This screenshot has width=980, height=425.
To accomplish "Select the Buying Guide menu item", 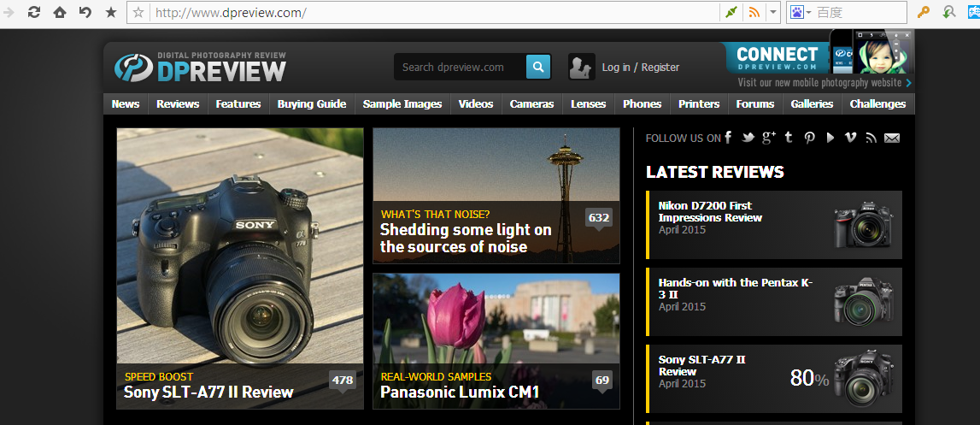I will pos(312,104).
